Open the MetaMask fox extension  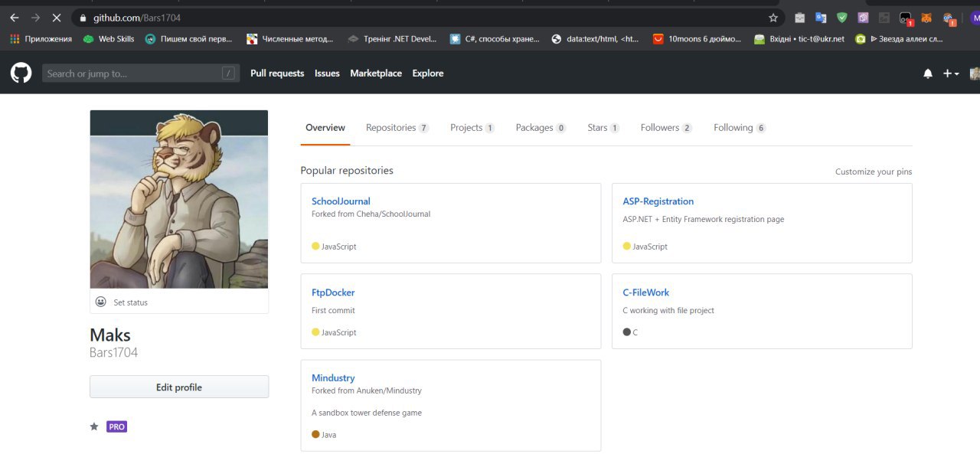(926, 18)
